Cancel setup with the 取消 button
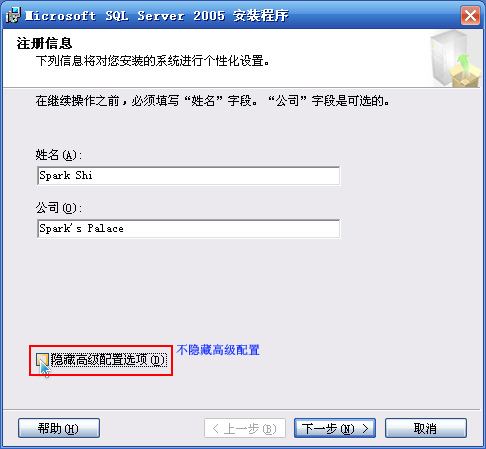 click(426, 428)
